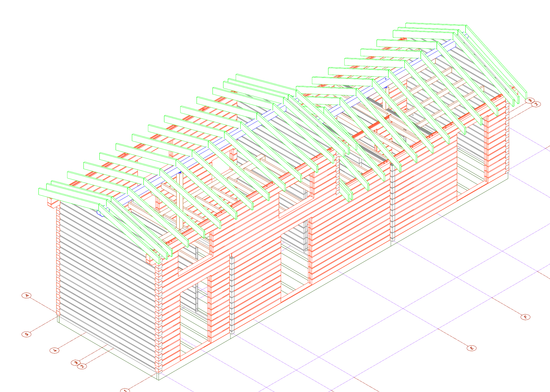Click grid axis bubble A
The height and width of the screenshot is (392, 550).
pos(27,295)
